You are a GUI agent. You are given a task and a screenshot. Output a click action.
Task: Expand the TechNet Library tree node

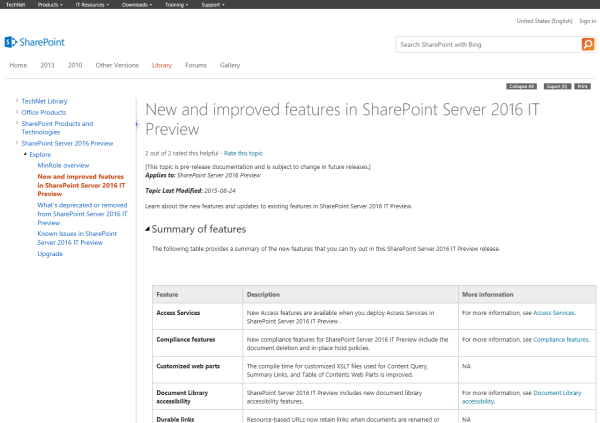[x=17, y=101]
